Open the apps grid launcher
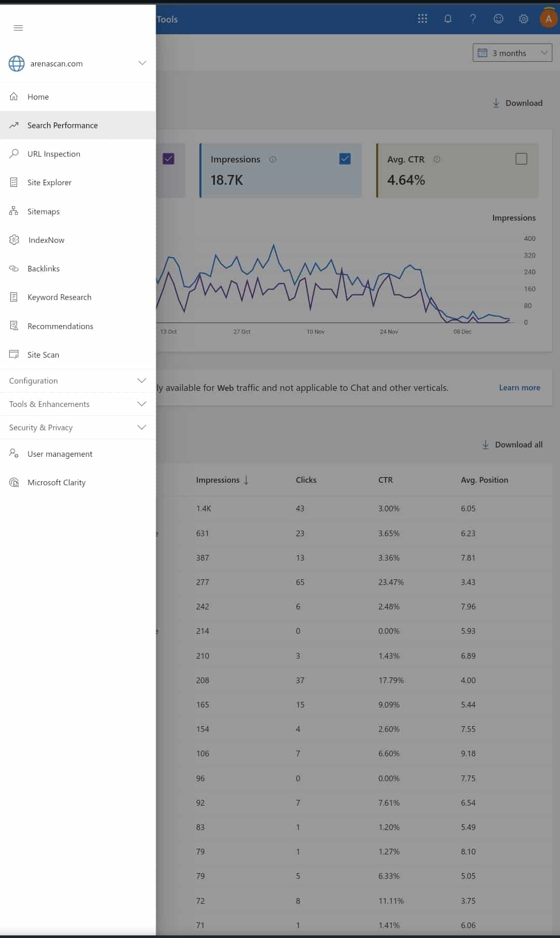This screenshot has width=560, height=938. point(422,19)
